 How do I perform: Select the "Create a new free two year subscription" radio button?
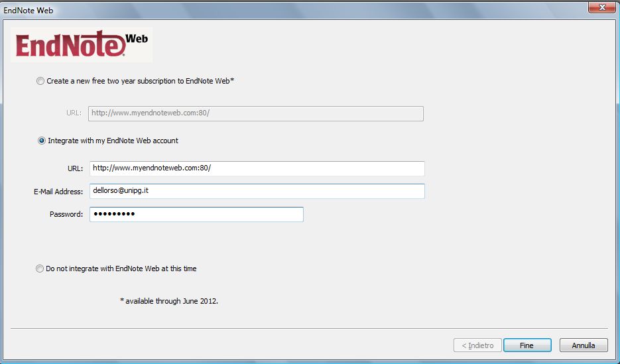pos(41,81)
